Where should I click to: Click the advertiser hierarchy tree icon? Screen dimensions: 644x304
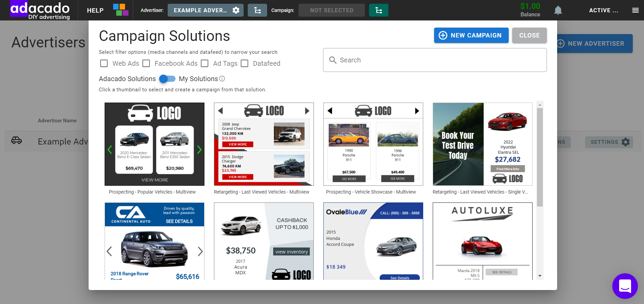click(x=257, y=11)
